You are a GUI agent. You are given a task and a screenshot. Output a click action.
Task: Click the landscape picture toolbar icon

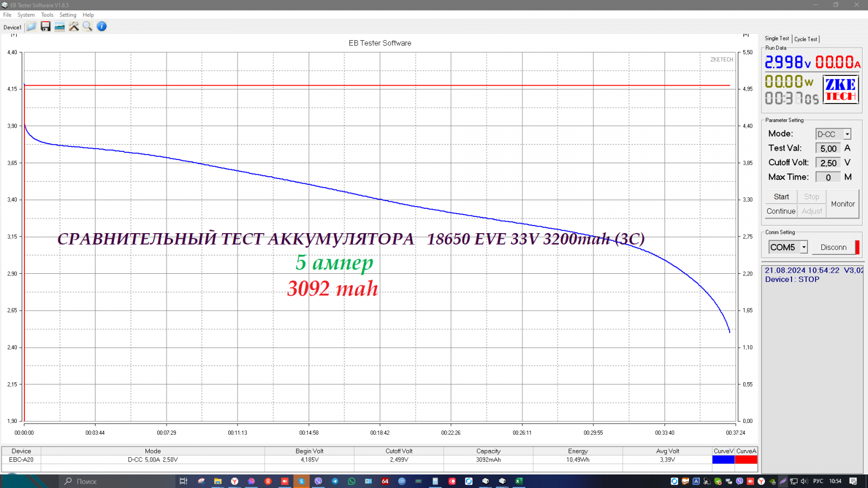60,27
